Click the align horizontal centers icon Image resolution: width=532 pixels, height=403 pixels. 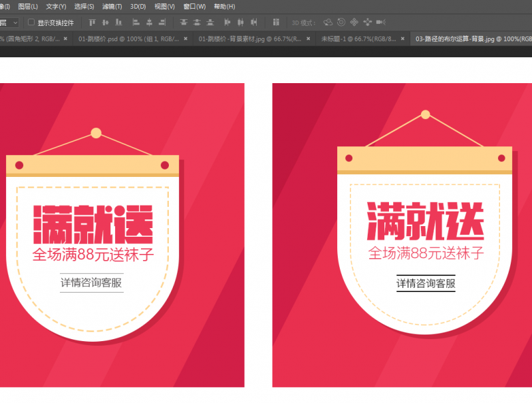pyautogui.click(x=150, y=23)
